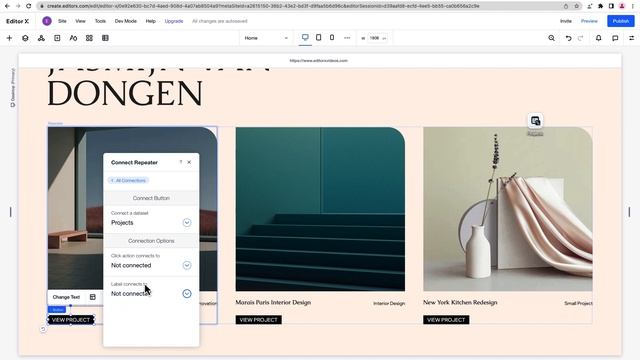Select Marais Paris Interior Design title text

(x=273, y=302)
